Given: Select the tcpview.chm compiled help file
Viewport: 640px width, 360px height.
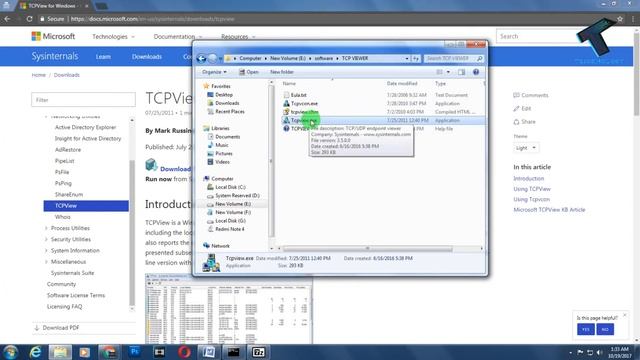Looking at the screenshot, I should [304, 112].
